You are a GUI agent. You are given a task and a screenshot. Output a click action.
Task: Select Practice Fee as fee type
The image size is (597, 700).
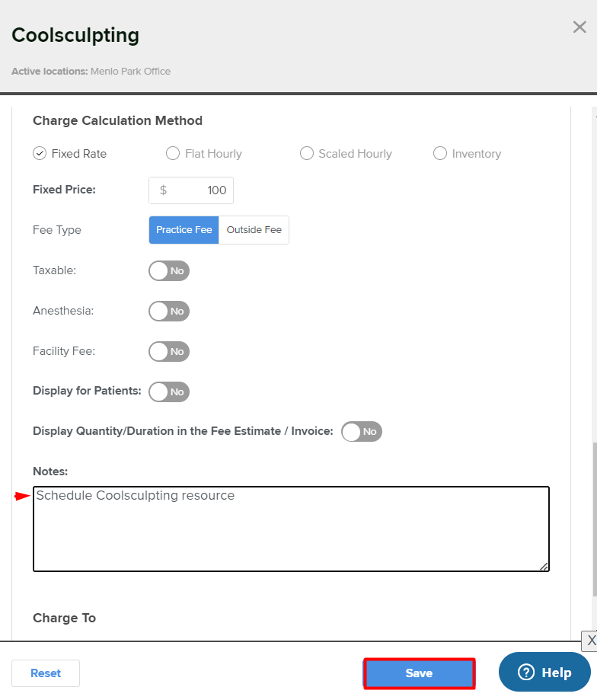(184, 230)
